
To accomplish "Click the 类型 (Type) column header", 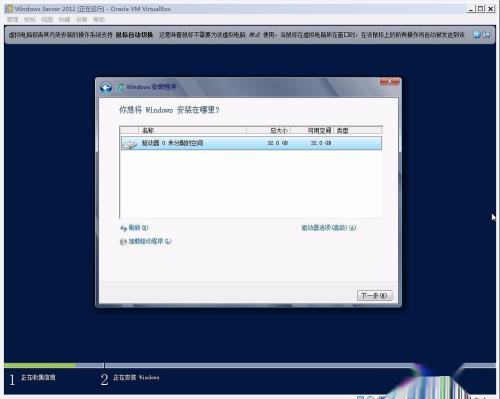I will pyautogui.click(x=357, y=130).
